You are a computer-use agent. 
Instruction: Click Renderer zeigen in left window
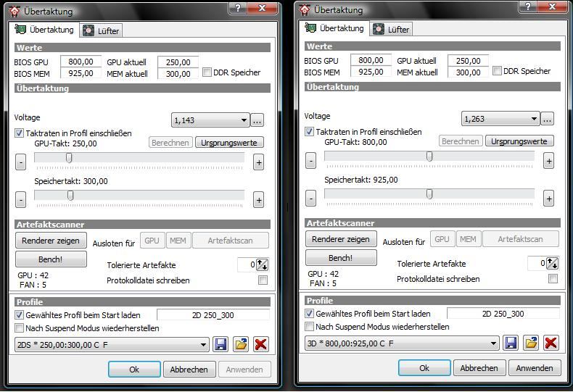point(51,240)
